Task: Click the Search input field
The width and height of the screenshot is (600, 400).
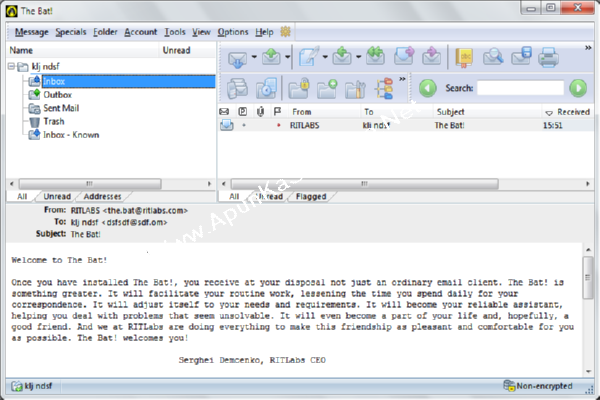Action: tap(520, 88)
